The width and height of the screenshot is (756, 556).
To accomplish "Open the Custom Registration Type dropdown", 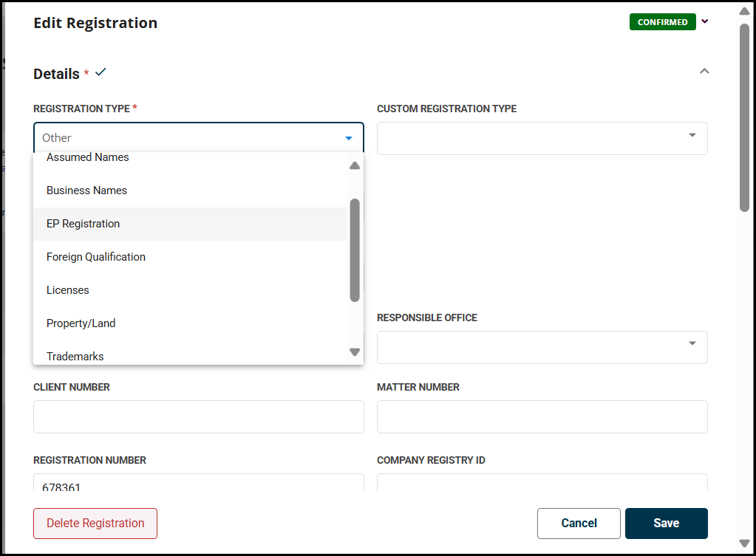I will click(x=542, y=138).
